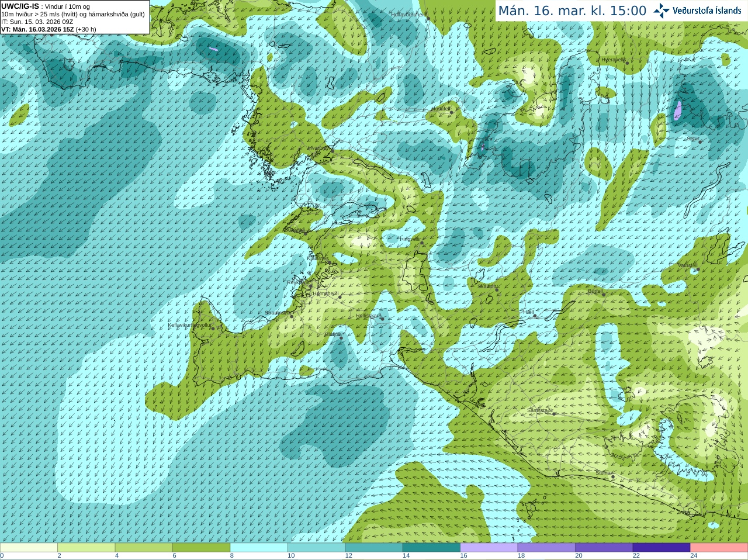This screenshot has width=748, height=560.
Task: Click the Straumsvík station label
Action: click(x=278, y=313)
